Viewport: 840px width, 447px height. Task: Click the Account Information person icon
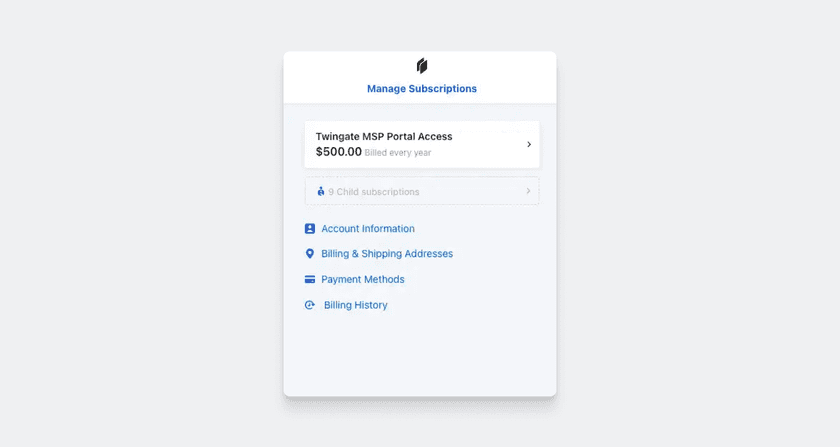click(x=310, y=229)
